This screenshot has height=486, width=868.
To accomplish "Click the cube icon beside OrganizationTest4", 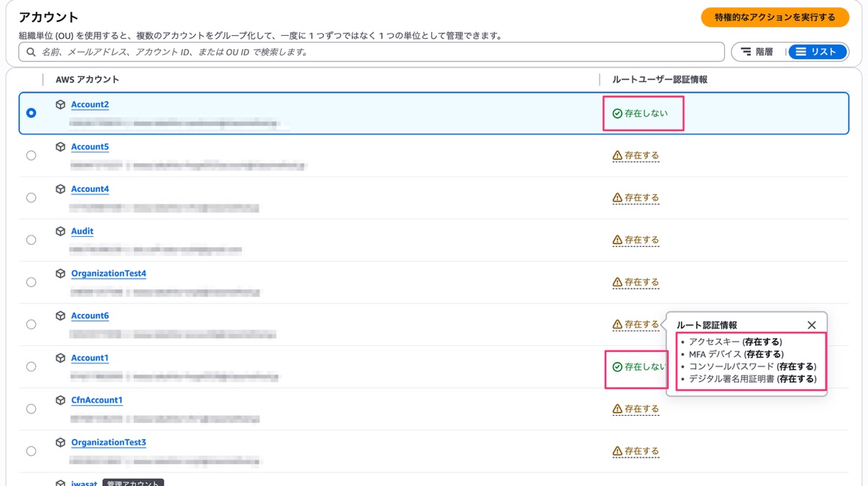I will [x=61, y=273].
